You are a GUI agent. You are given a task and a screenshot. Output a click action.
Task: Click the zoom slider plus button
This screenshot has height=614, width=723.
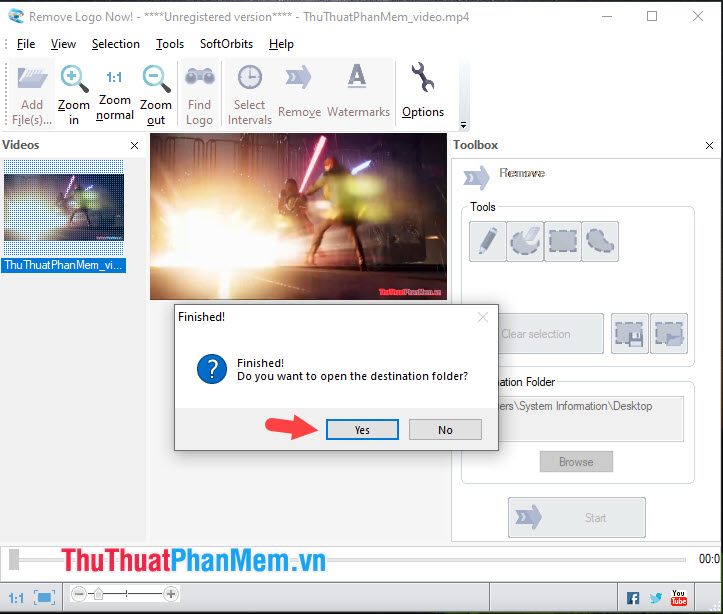click(x=171, y=594)
